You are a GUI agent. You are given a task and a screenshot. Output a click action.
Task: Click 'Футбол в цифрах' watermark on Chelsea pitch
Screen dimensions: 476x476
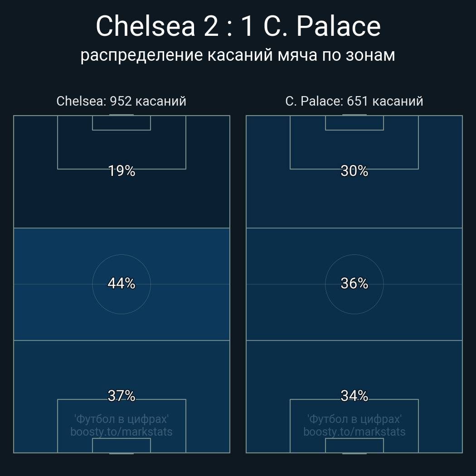coord(121,419)
